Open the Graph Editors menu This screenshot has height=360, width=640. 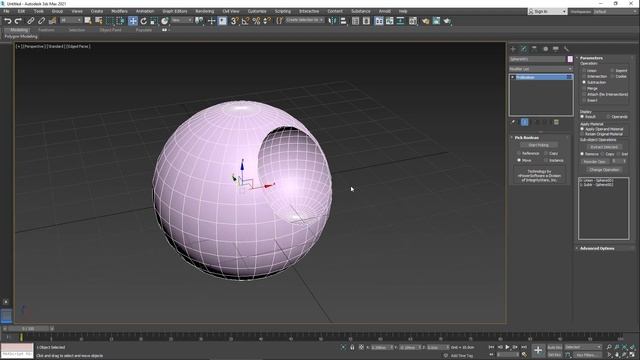click(175, 11)
